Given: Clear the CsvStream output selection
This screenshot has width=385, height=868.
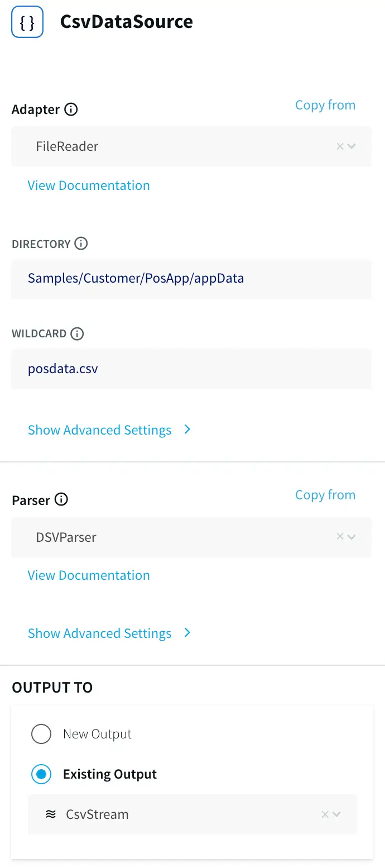Looking at the screenshot, I should click(x=325, y=814).
